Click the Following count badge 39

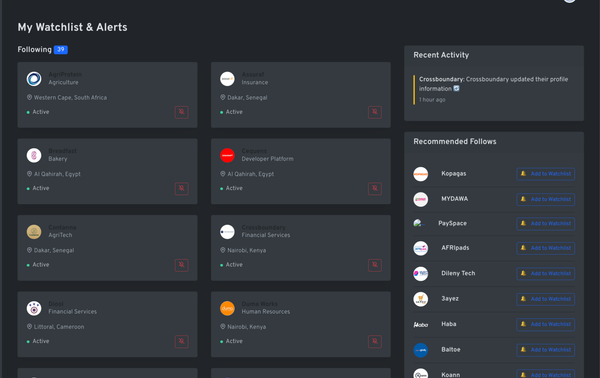click(x=61, y=50)
